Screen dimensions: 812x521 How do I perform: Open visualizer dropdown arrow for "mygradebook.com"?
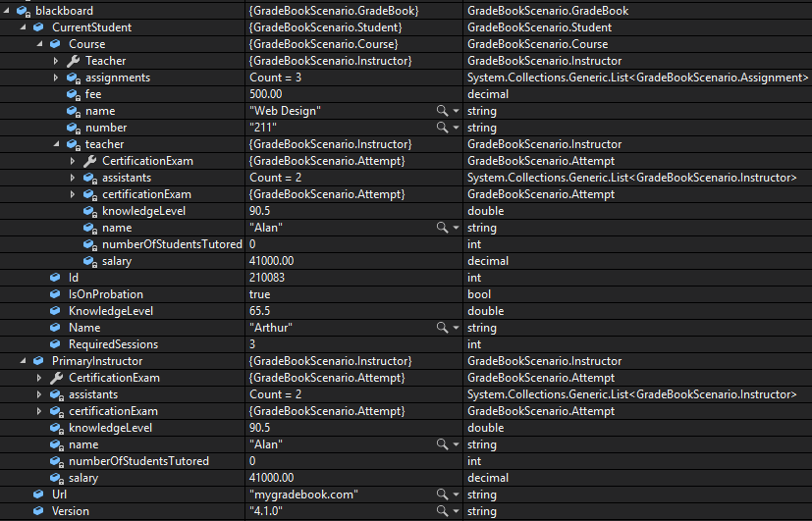[x=456, y=495]
